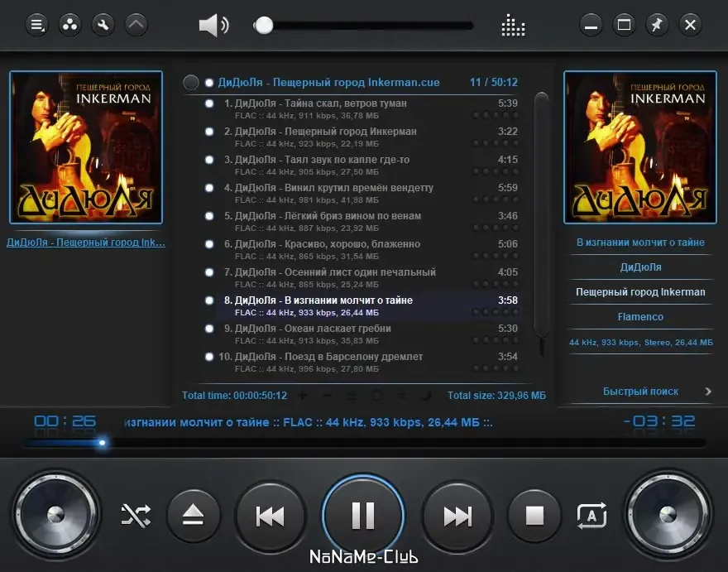This screenshot has width=728, height=572.
Task: Select track 10 Поезд в Барселону дремлет
Action: pos(367,363)
